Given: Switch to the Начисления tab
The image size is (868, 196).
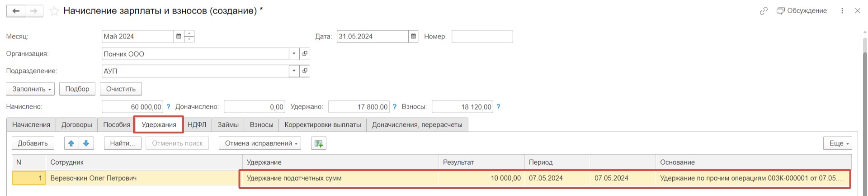Looking at the screenshot, I should (x=31, y=124).
